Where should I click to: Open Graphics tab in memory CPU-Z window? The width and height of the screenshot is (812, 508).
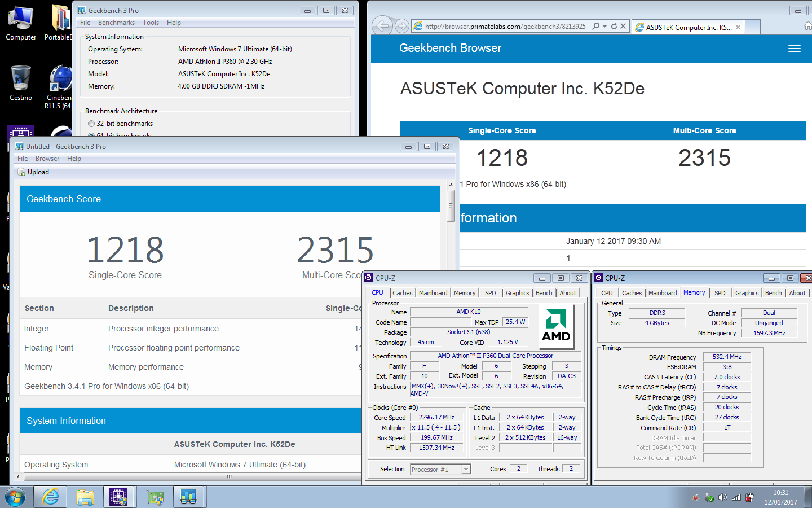click(x=747, y=293)
